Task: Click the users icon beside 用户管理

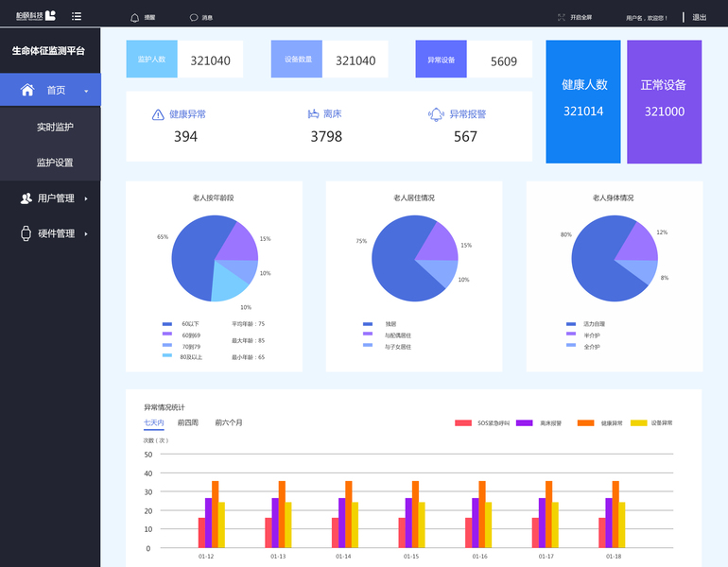Action: [x=26, y=198]
